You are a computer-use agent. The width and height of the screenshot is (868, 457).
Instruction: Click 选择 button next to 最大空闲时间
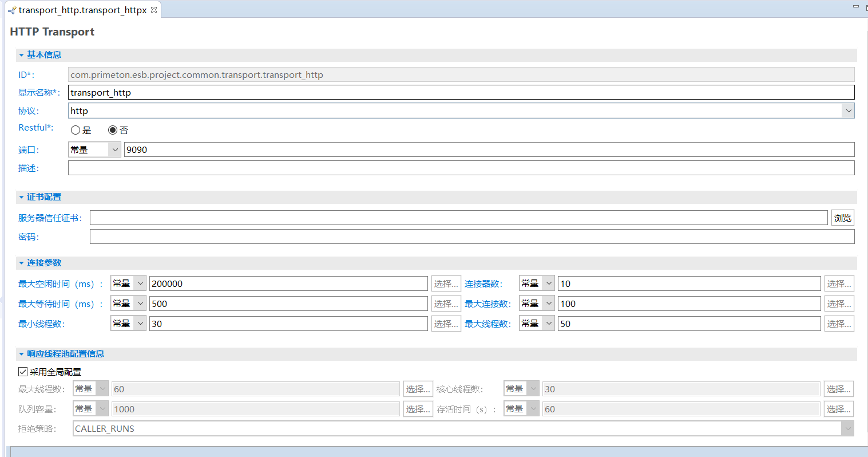[x=446, y=283]
